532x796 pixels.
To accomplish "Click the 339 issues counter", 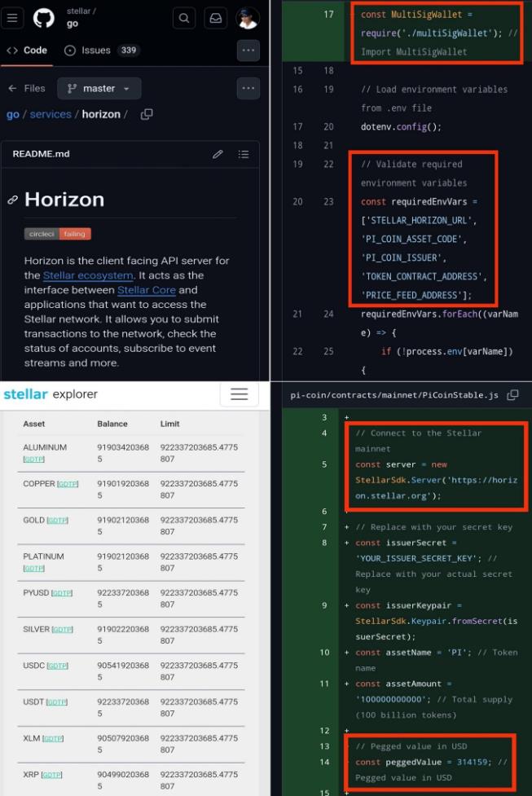I will pyautogui.click(x=129, y=51).
